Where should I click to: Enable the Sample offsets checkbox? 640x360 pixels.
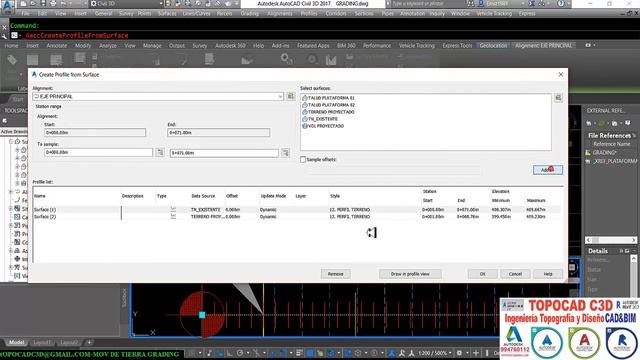303,160
